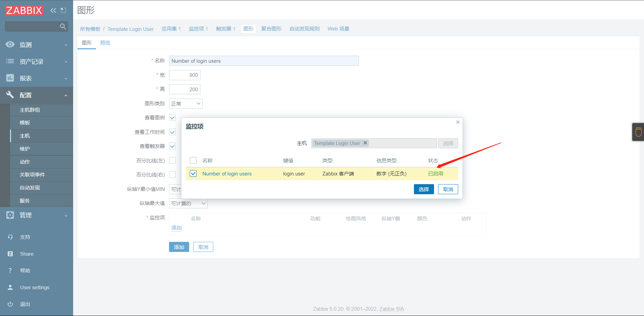Click 取消 button below the form

[x=203, y=247]
